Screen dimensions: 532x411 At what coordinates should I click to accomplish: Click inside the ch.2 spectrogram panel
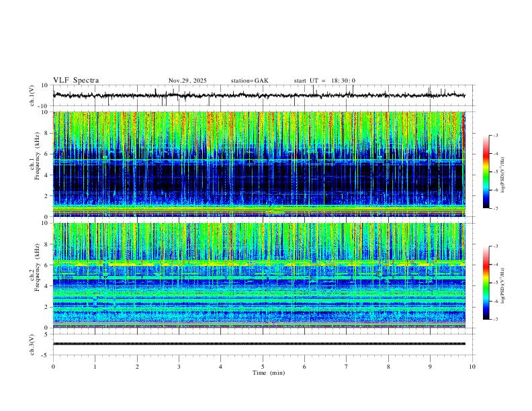click(259, 275)
